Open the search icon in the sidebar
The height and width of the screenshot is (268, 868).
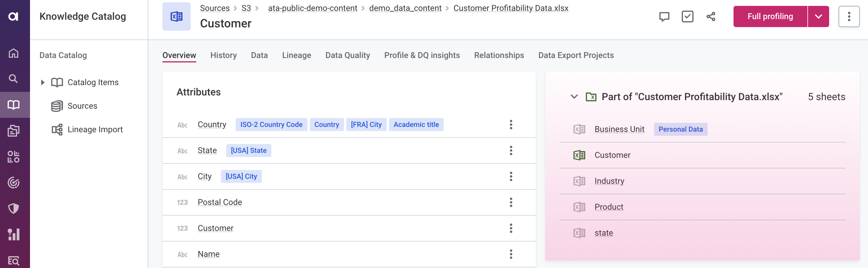(x=14, y=78)
